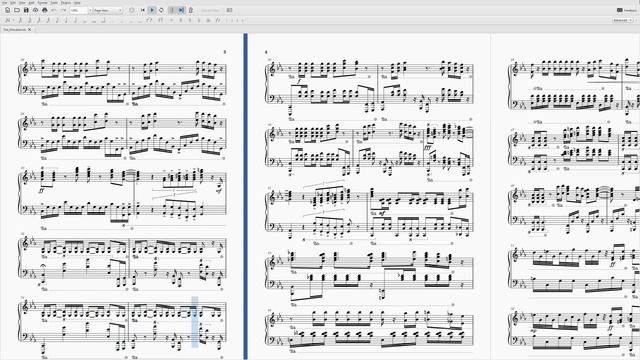
Task: Redo the last undone action
Action: [63, 10]
